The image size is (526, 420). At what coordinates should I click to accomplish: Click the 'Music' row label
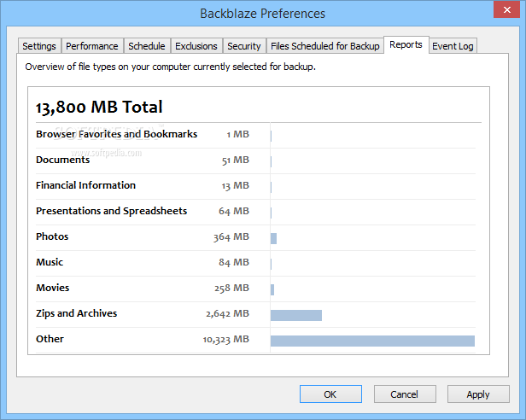click(x=50, y=262)
